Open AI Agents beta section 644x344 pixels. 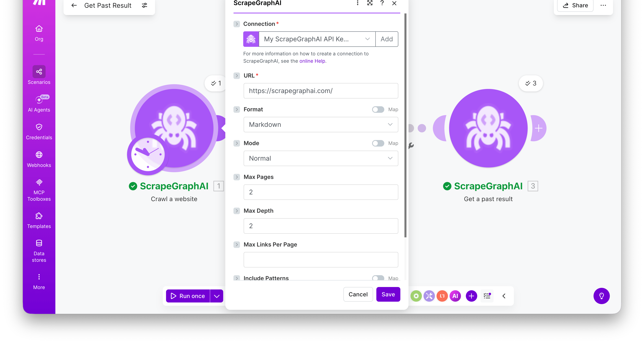pyautogui.click(x=39, y=104)
